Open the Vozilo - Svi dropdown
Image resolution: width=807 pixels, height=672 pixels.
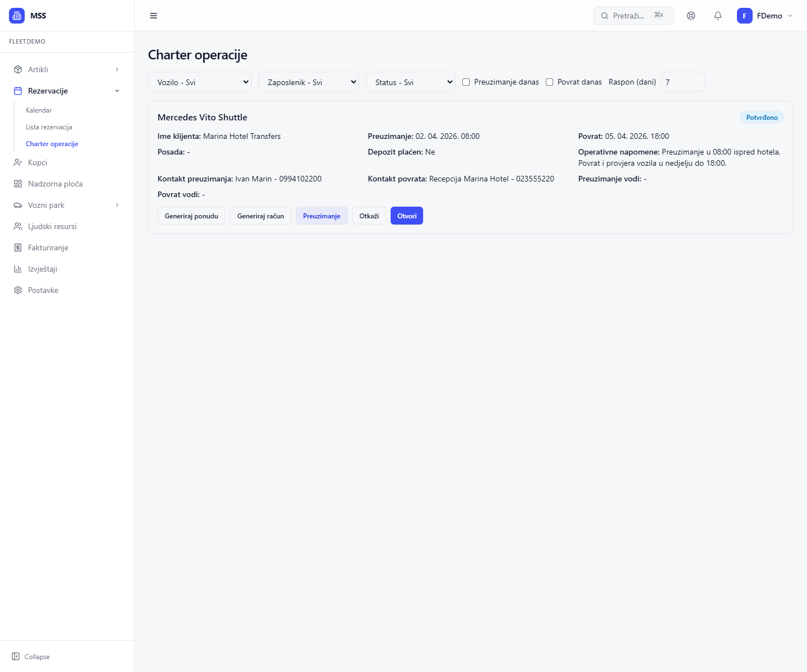[200, 82]
